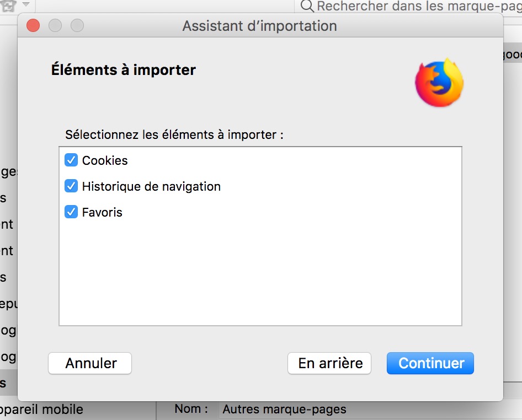Screen dimensions: 522x420
Task: Click the magnifier icon in bookmarks search
Action: click(307, 6)
